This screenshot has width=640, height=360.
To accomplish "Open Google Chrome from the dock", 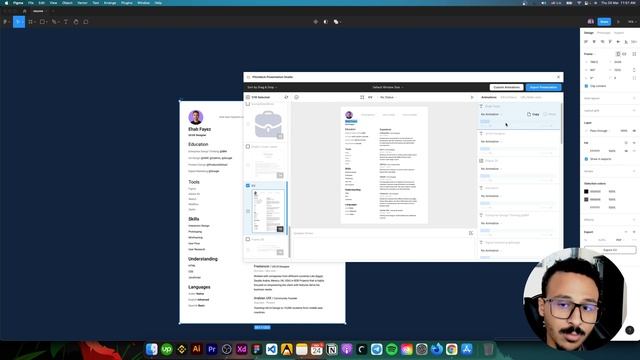I will coord(451,349).
